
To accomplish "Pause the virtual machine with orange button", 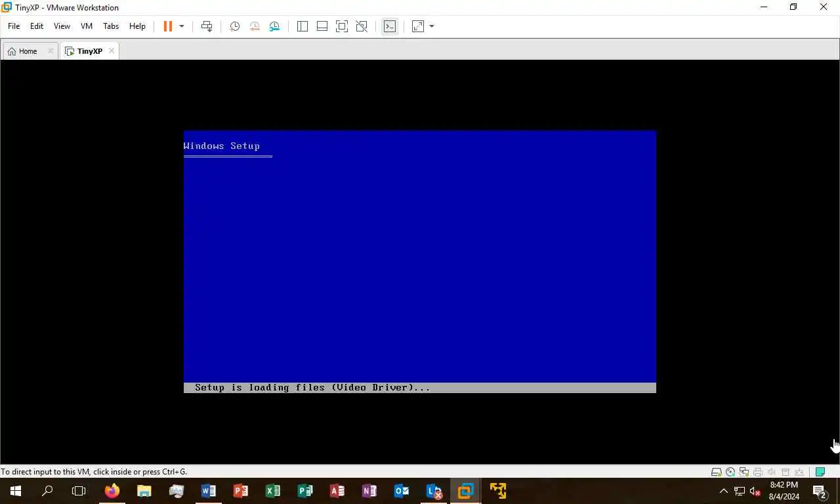I will click(168, 26).
